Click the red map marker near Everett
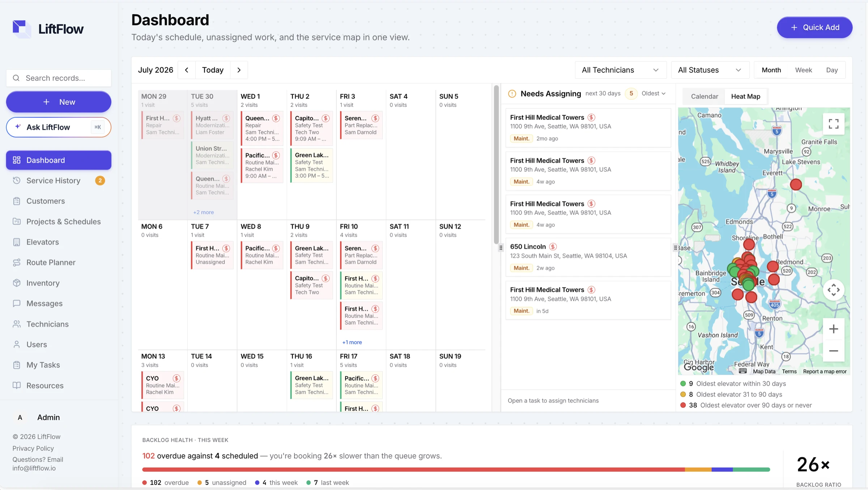The width and height of the screenshot is (868, 490). click(796, 185)
